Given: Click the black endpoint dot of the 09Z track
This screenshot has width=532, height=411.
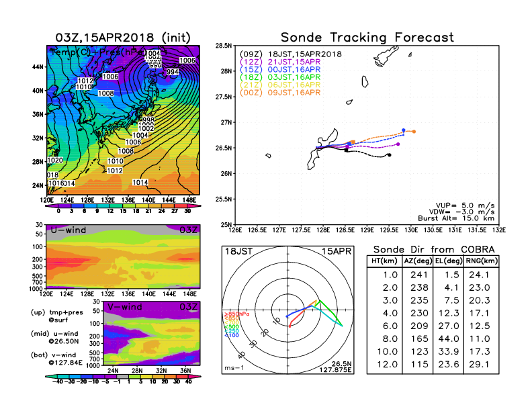Looking at the screenshot, I should pyautogui.click(x=390, y=156).
